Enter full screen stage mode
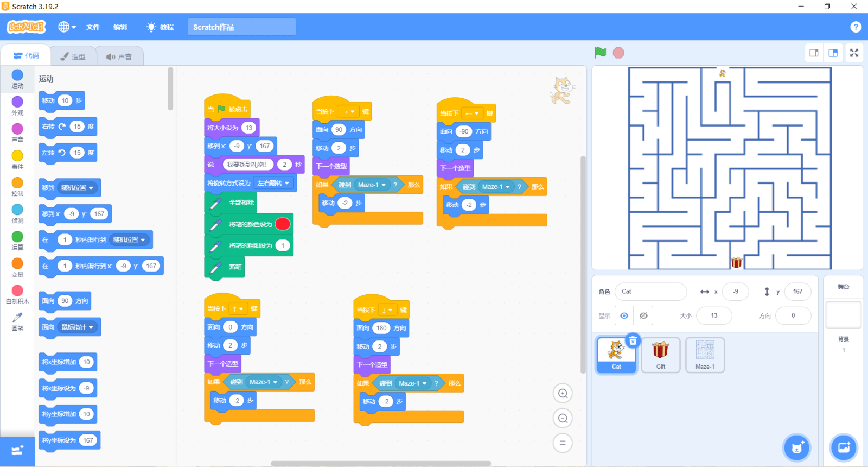 (x=854, y=53)
